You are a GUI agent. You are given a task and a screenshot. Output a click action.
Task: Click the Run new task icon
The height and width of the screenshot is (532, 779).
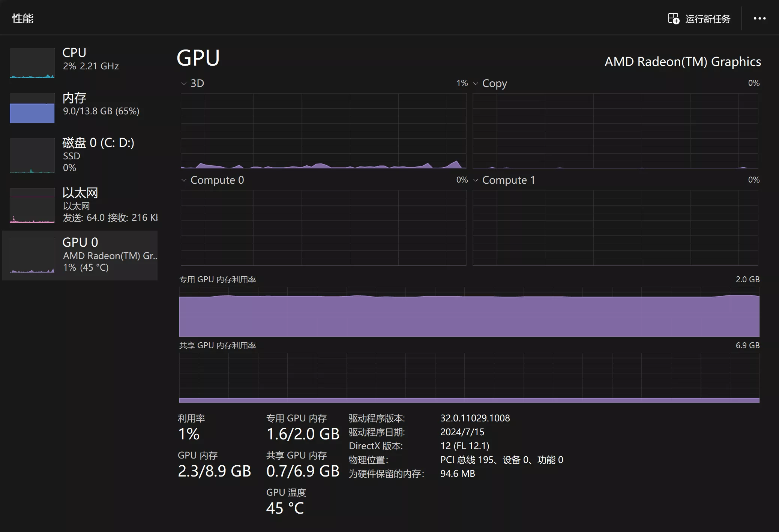[x=674, y=18]
